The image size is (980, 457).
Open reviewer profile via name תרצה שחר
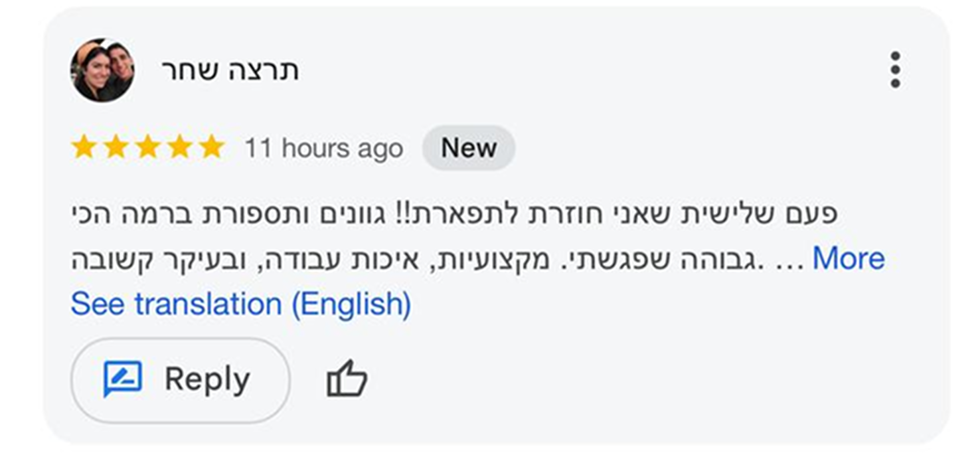click(230, 70)
